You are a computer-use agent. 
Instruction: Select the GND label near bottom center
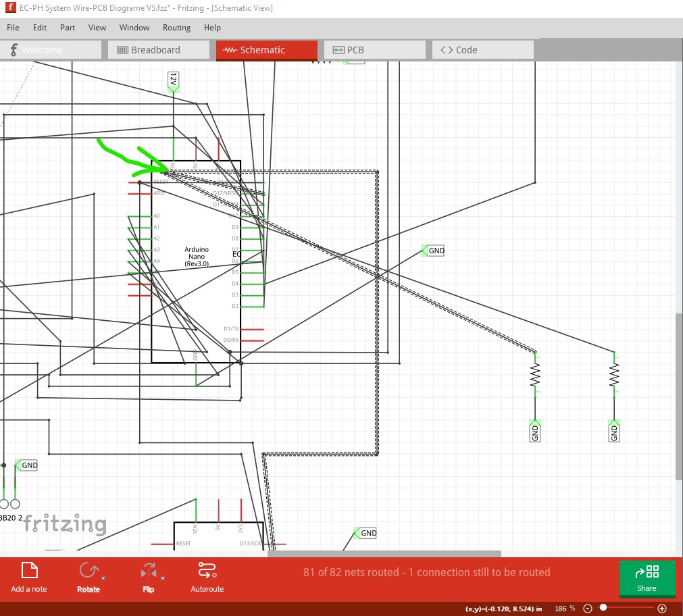click(x=365, y=533)
